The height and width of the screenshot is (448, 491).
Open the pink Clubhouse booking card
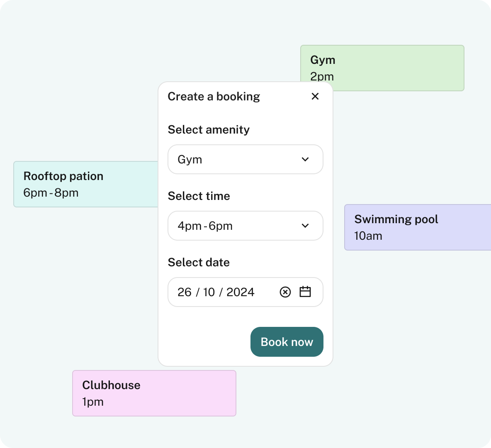pyautogui.click(x=154, y=393)
